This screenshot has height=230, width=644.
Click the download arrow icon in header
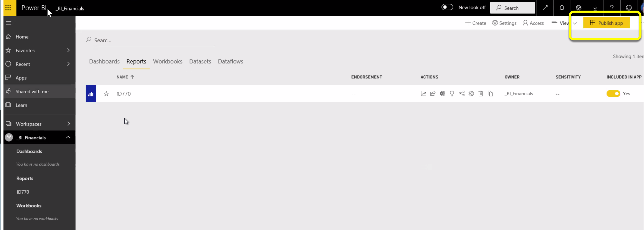pyautogui.click(x=595, y=8)
